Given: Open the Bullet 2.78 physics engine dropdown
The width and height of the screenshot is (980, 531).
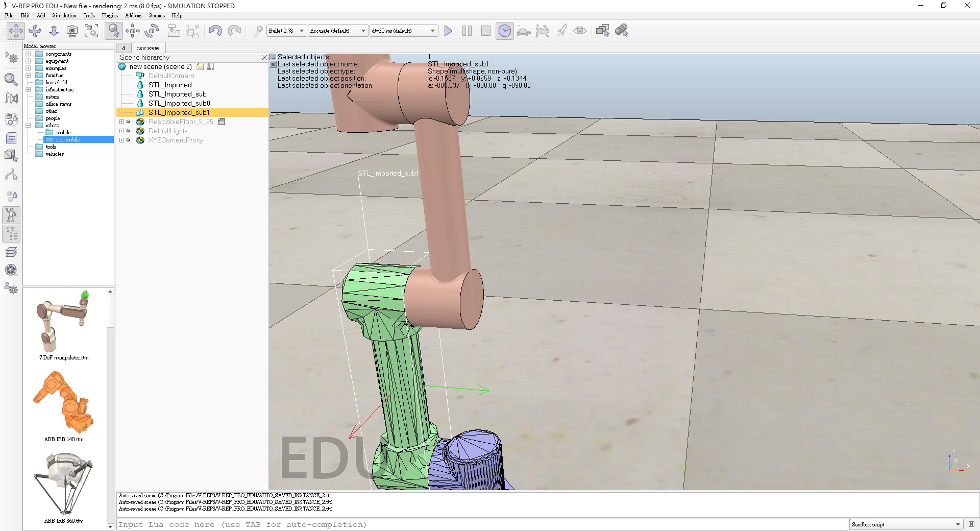Looking at the screenshot, I should tap(287, 31).
